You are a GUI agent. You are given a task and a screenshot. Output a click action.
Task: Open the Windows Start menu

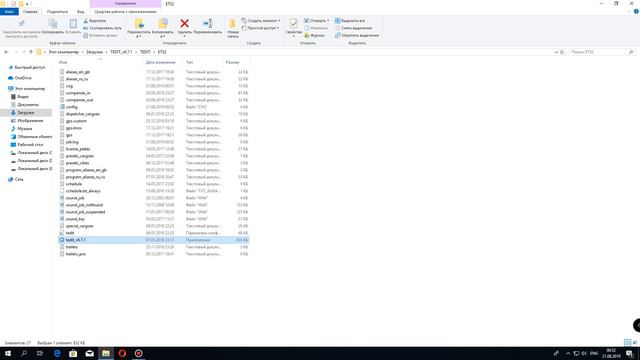coord(8,353)
